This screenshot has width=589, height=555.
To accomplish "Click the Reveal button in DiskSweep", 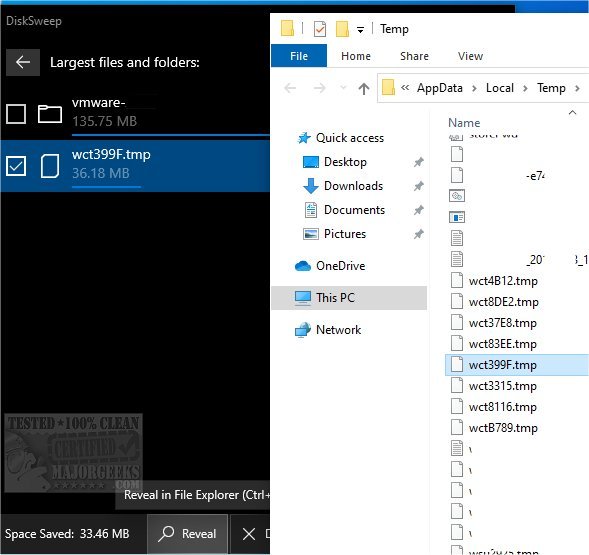I will point(187,534).
